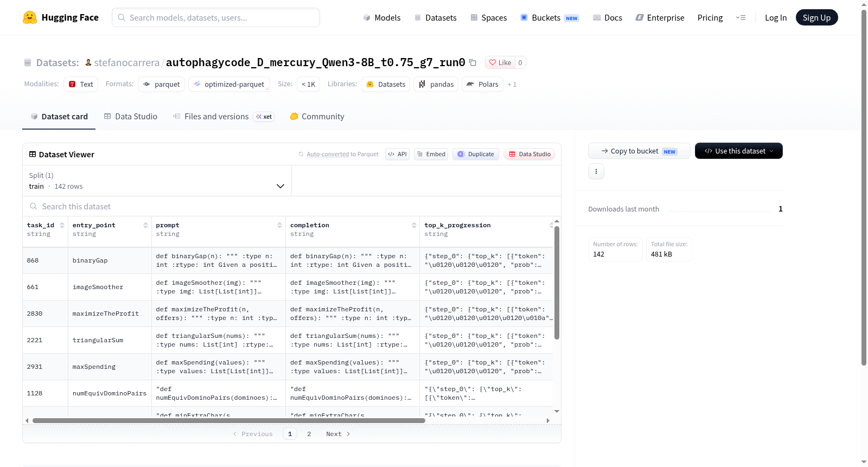The width and height of the screenshot is (868, 467).
Task: Select task_id 868 cell
Action: [46, 260]
